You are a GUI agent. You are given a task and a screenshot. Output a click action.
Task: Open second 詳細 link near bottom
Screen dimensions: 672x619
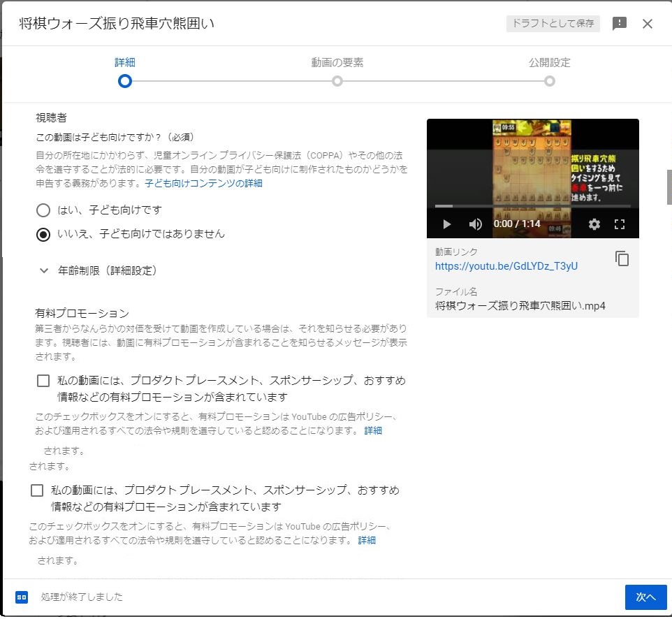tap(367, 541)
